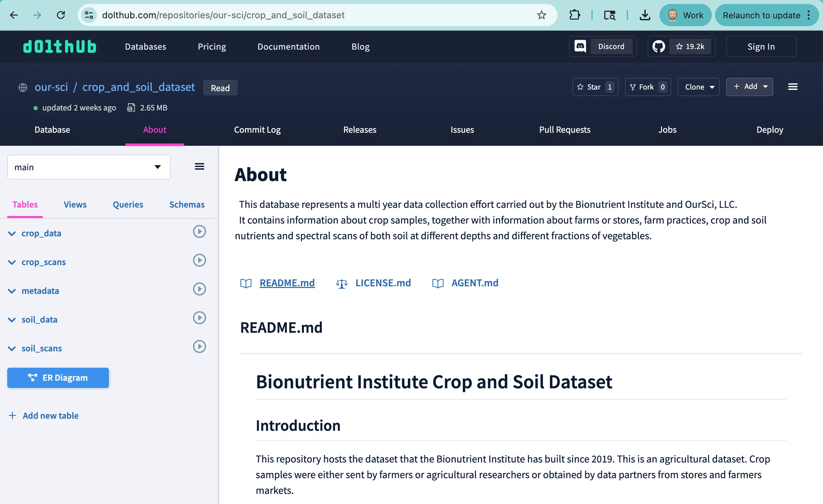The width and height of the screenshot is (823, 504).
Task: Switch to the Commit Log tab
Action: [x=257, y=129]
